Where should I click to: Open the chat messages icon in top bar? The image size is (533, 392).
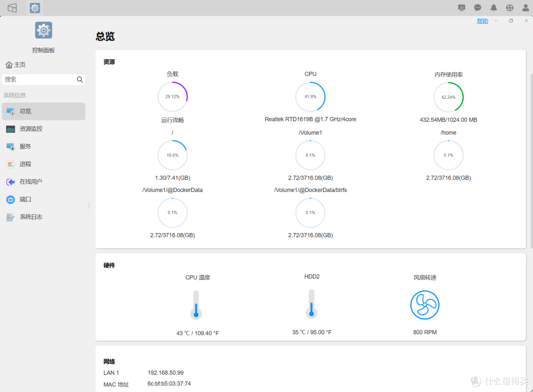(478, 8)
